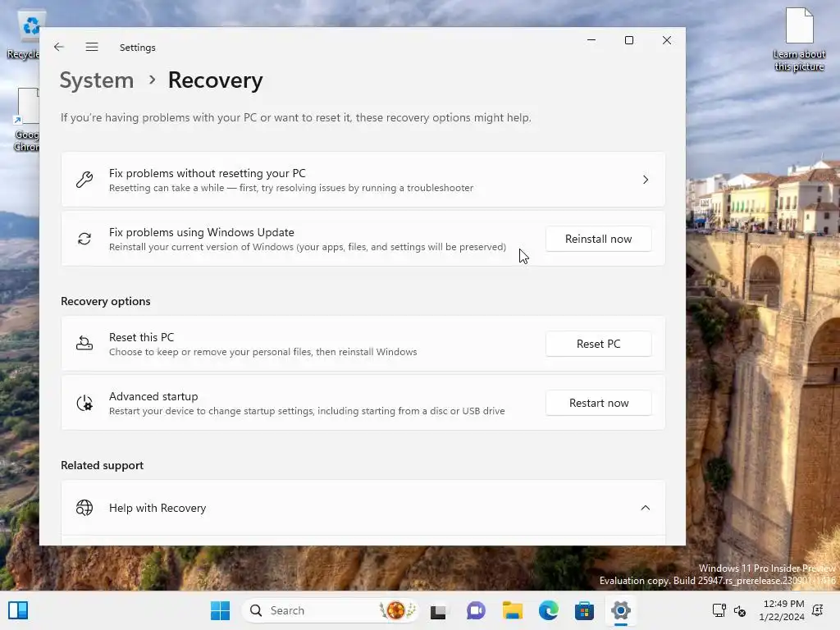The height and width of the screenshot is (630, 840).
Task: Close the Settings window
Action: 667,40
